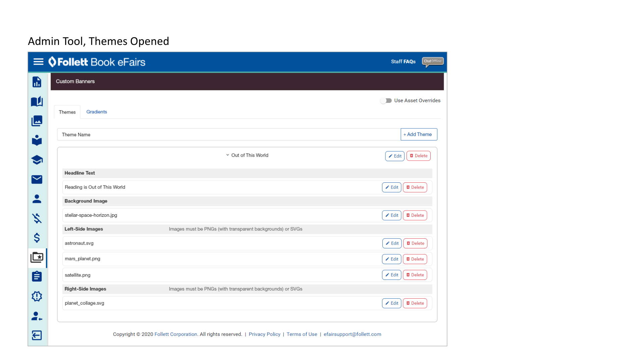Viewport: 644px width, 362px height.
Task: Open the crossed-out dollar sidebar icon
Action: click(x=37, y=218)
